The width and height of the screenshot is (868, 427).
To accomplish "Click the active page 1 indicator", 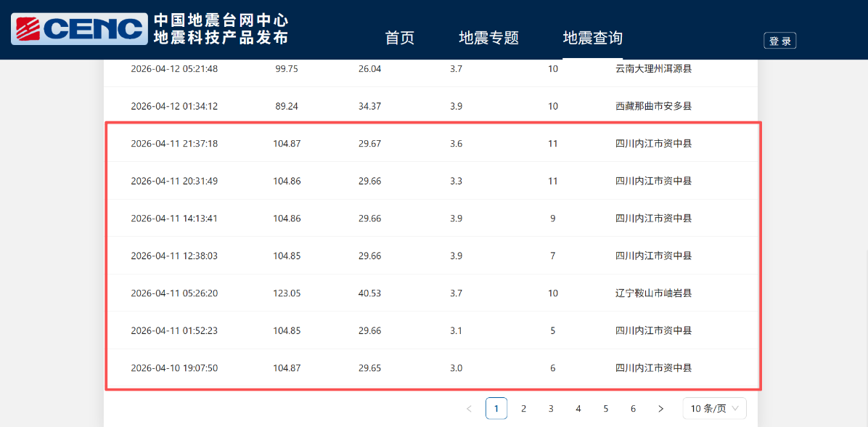I will point(496,408).
